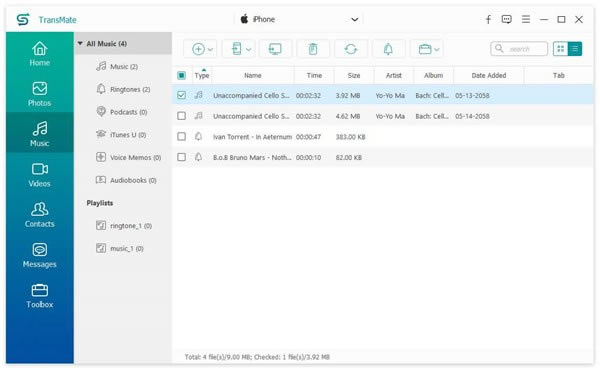Click the 05-13-2058 date cell

tap(472, 95)
